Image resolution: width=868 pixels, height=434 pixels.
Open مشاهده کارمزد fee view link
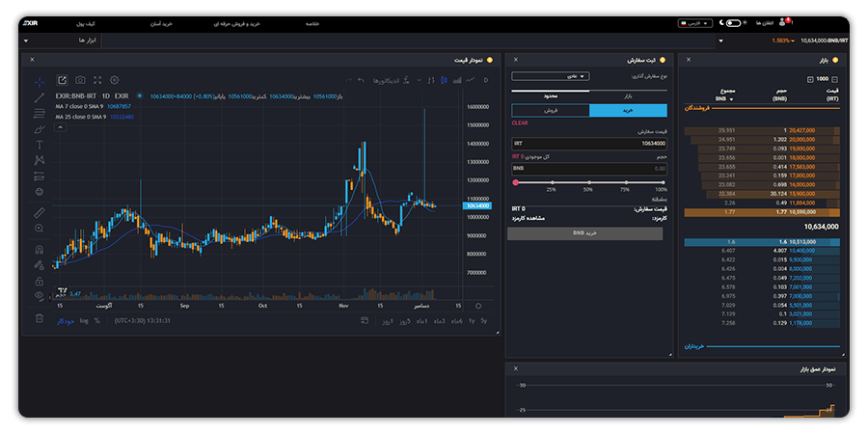[529, 218]
